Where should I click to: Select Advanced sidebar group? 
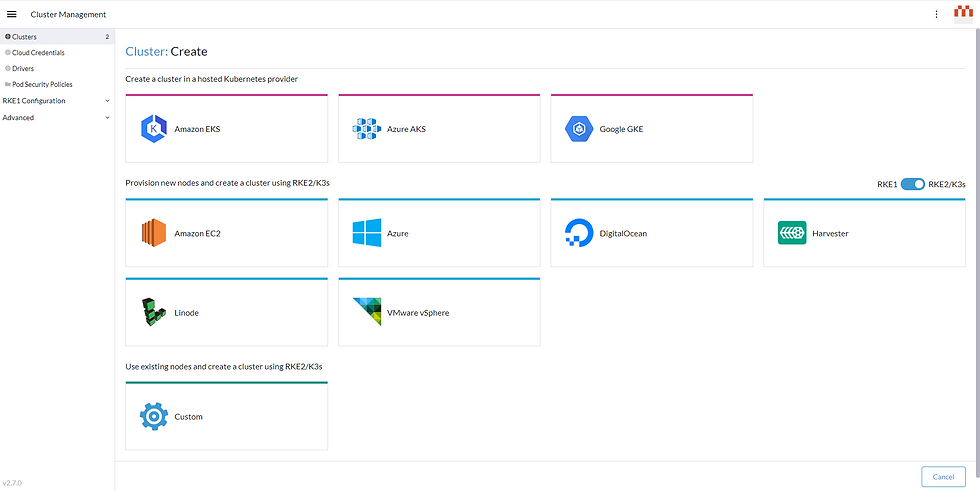click(x=57, y=117)
